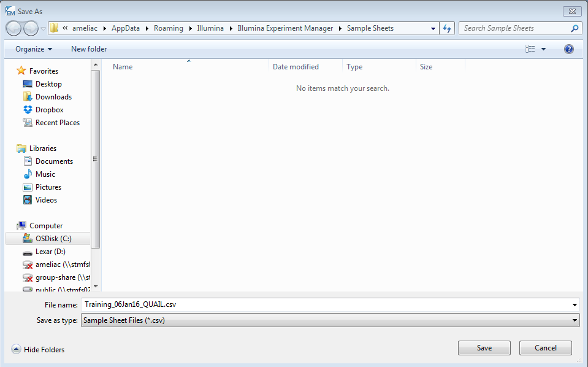Screen dimensions: 588x367
Task: Open the Save as type combo box
Action: coord(330,320)
